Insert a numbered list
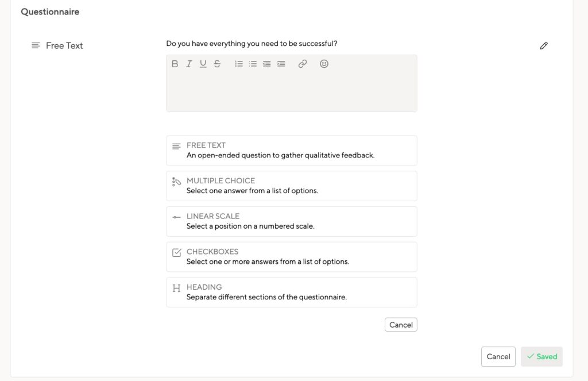Image resolution: width=588 pixels, height=381 pixels. [x=239, y=64]
